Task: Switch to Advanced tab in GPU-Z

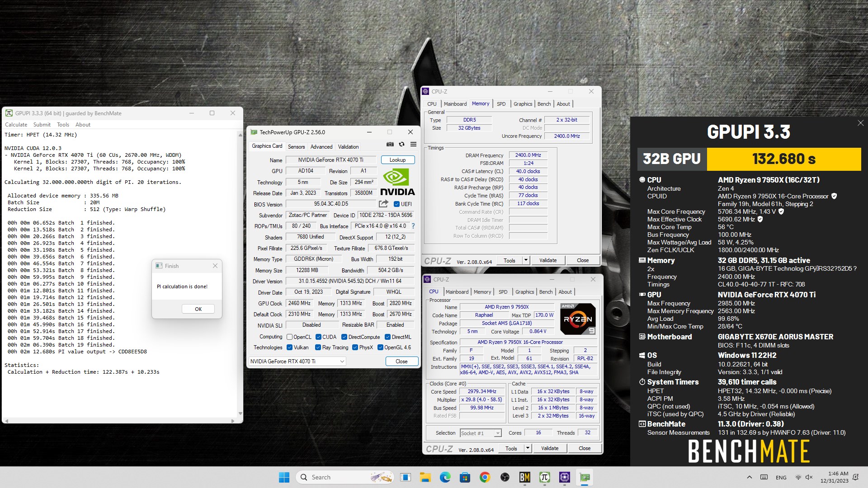Action: (321, 147)
